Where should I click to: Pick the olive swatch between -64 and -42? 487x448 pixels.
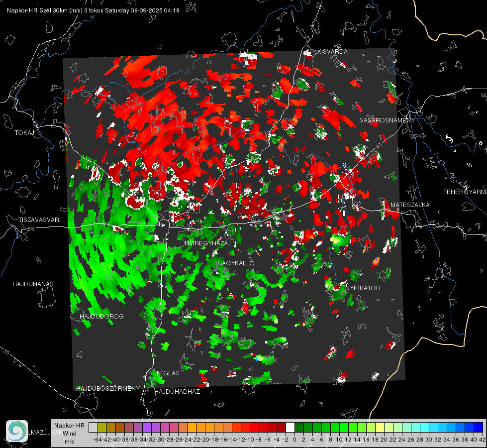102,427
